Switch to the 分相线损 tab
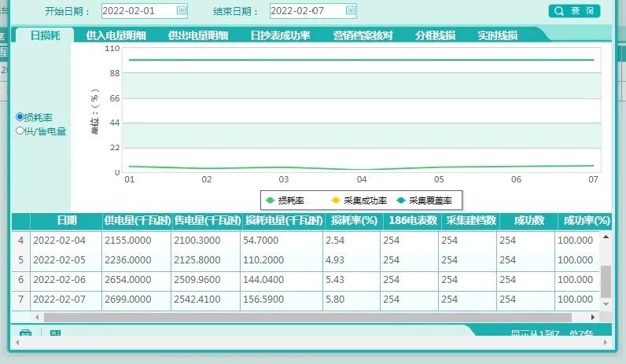This screenshot has width=626, height=364. point(435,35)
